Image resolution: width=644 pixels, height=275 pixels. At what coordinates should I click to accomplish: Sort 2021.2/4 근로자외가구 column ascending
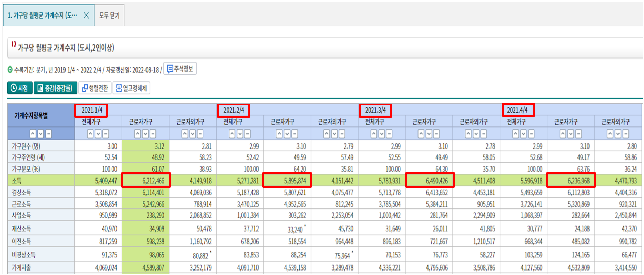tap(326, 134)
